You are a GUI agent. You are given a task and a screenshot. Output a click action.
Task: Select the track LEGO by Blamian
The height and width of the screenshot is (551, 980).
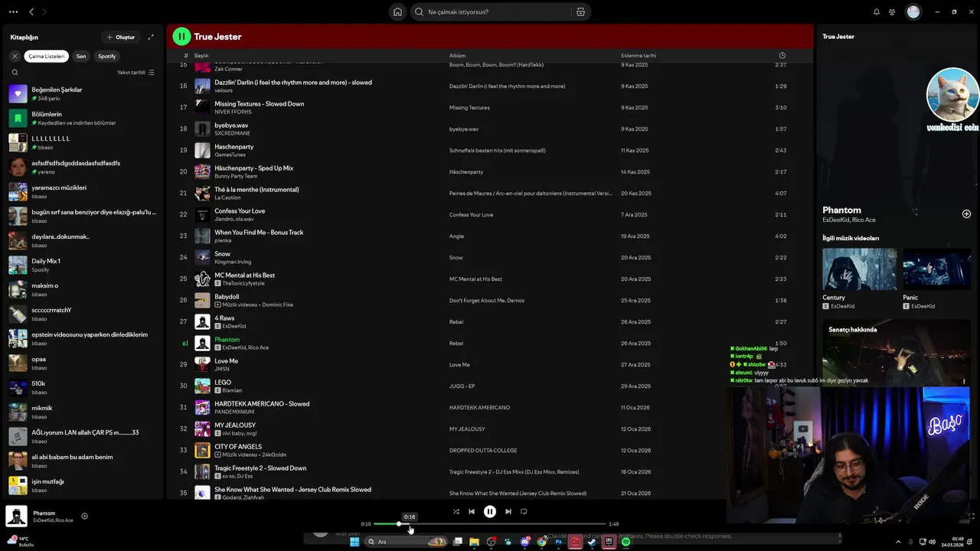pyautogui.click(x=490, y=386)
